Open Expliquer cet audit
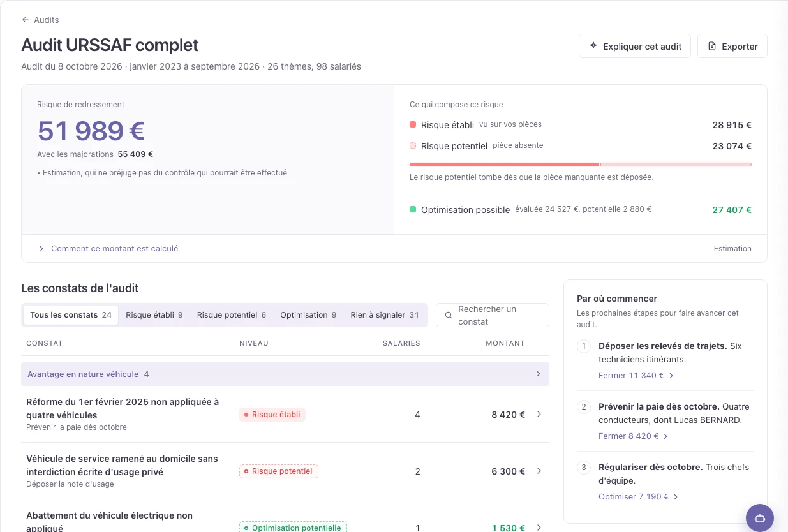788x532 pixels. pos(634,46)
